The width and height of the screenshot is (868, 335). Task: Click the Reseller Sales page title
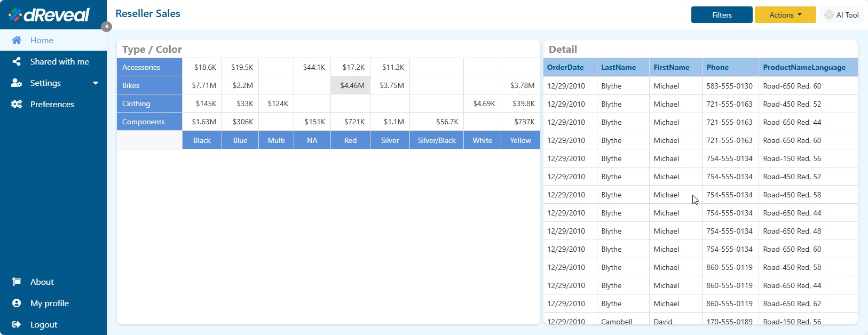[x=148, y=14]
